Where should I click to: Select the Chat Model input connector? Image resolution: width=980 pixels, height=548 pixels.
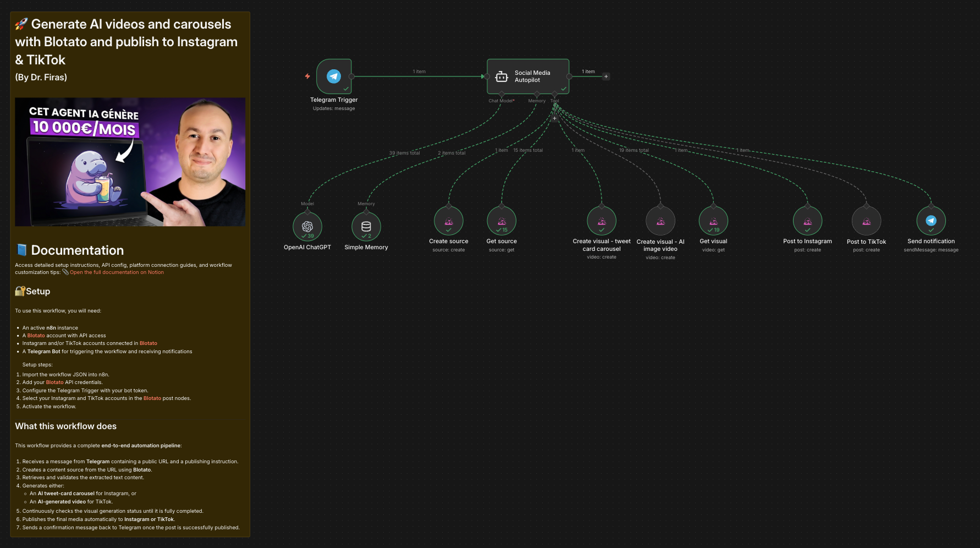(x=502, y=94)
